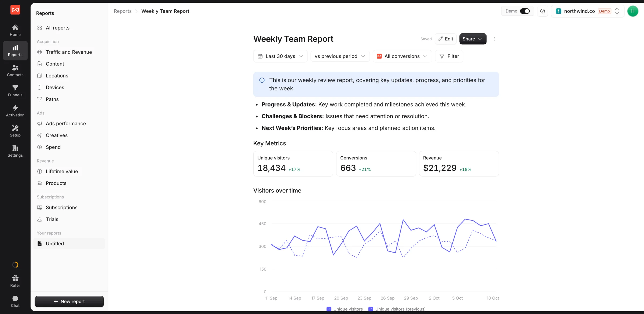This screenshot has width=644, height=314.
Task: Click the user avatar H
Action: [633, 11]
